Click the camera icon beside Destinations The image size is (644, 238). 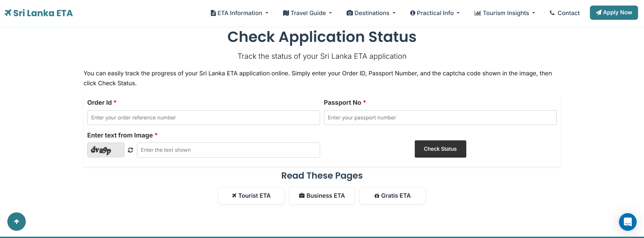(349, 13)
